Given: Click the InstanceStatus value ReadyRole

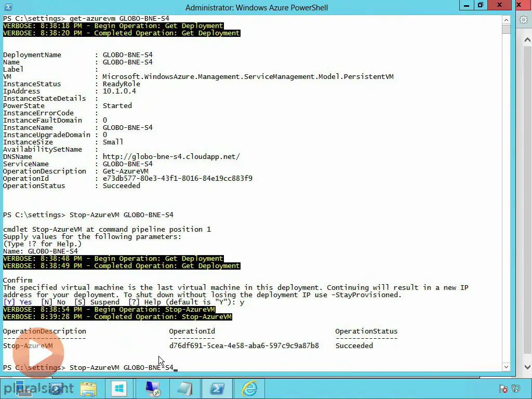Looking at the screenshot, I should [122, 84].
